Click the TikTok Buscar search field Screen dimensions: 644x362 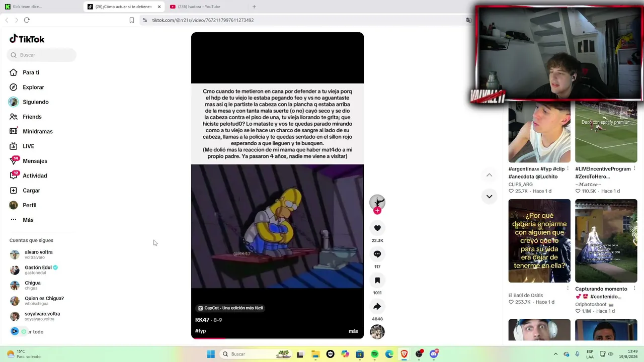(x=41, y=55)
